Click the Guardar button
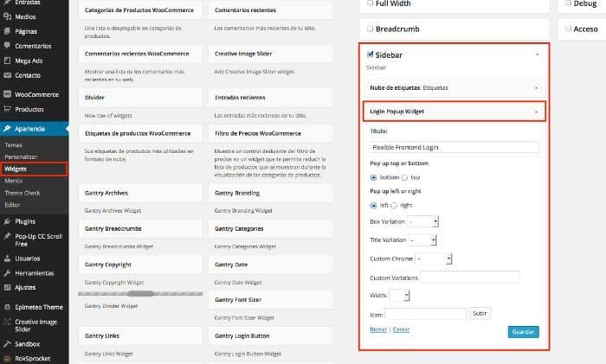Screen dimensions: 606x364 [523, 332]
